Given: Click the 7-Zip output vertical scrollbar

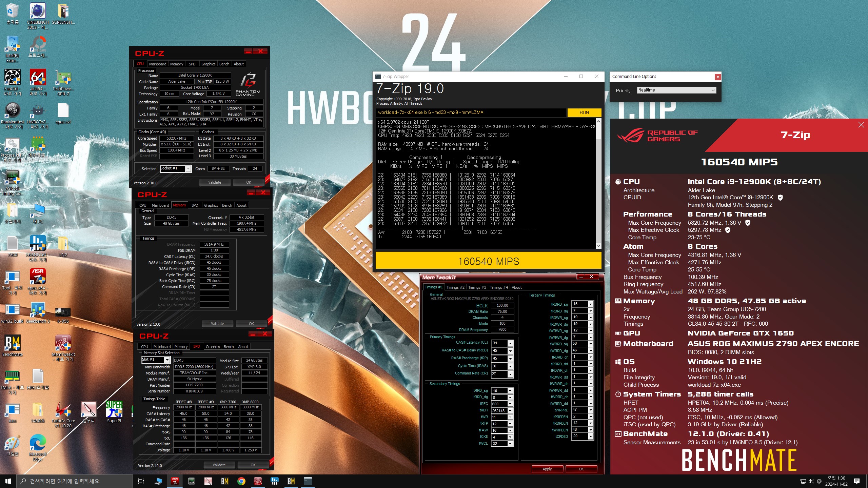Looking at the screenshot, I should pos(598,184).
